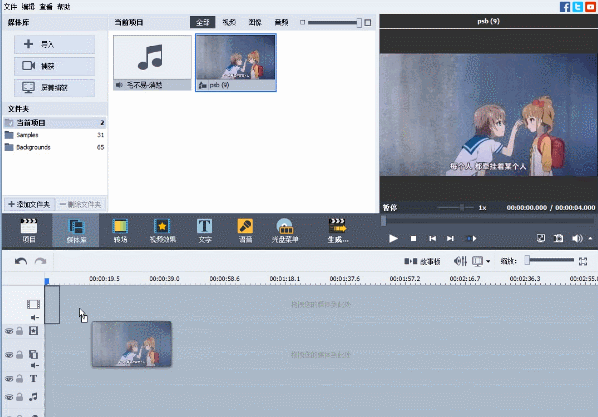This screenshot has width=598, height=417.
Task: Open the 转场 transitions panel
Action: point(120,230)
